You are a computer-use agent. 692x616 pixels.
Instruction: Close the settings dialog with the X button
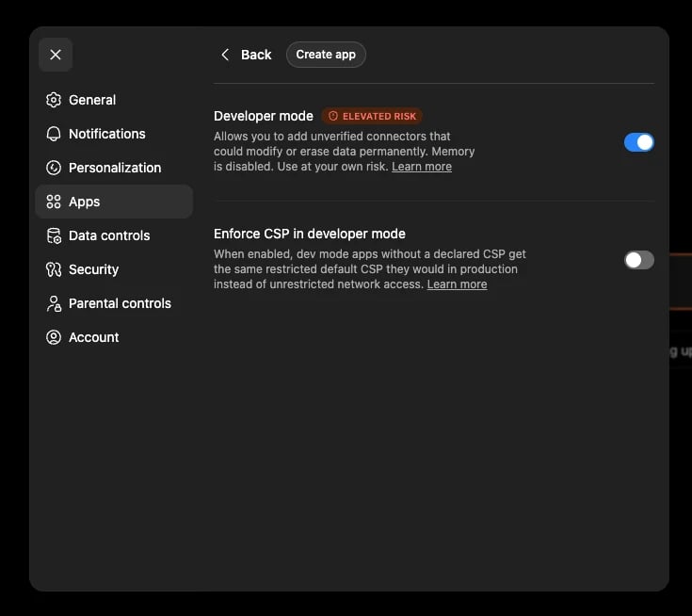tap(56, 55)
